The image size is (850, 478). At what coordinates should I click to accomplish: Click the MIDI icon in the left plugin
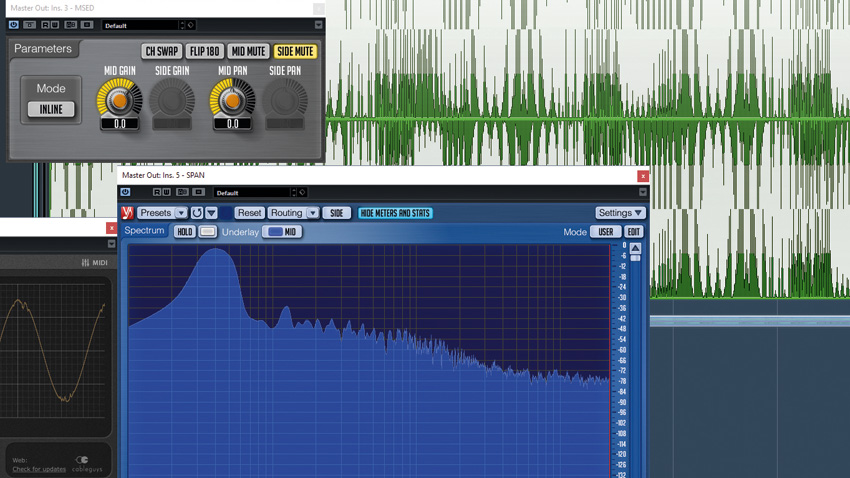coord(94,262)
